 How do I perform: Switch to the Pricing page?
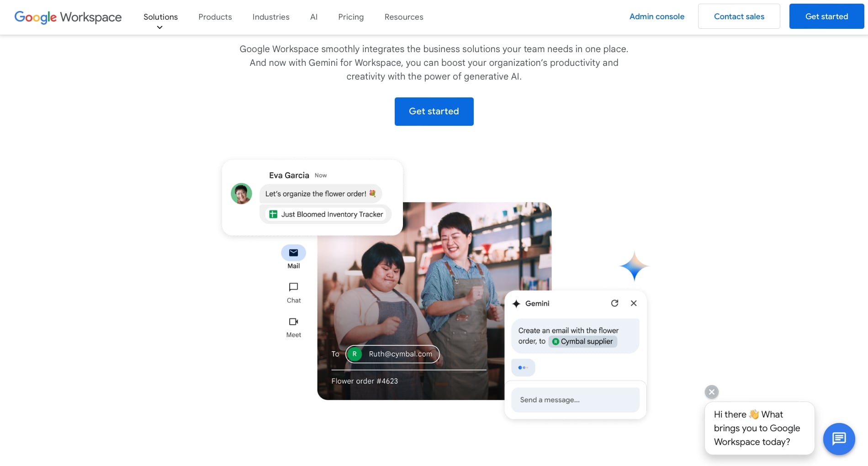coord(350,17)
